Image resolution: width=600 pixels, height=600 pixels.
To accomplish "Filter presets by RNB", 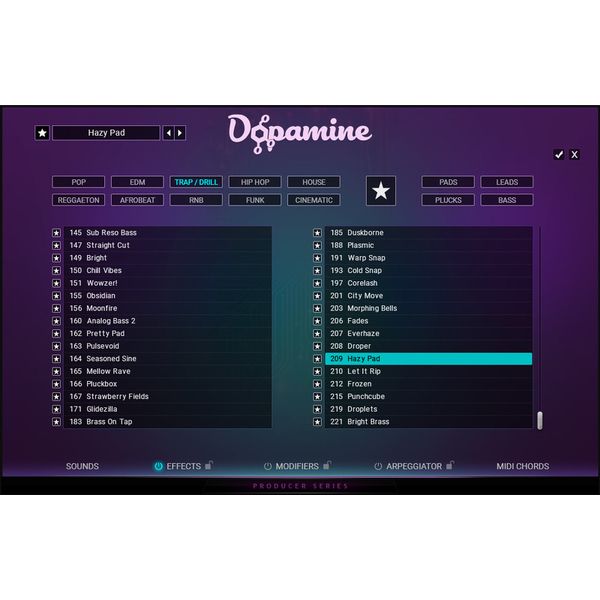I will pyautogui.click(x=196, y=200).
